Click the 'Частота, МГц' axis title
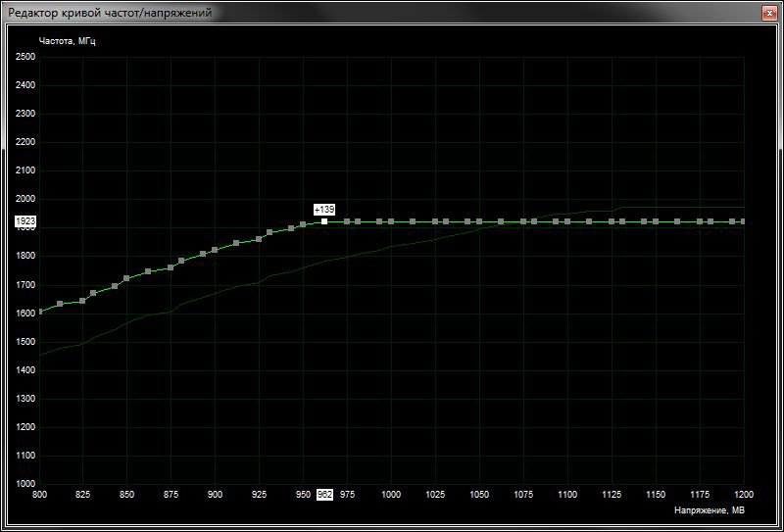Viewport: 784px width, 532px height. pyautogui.click(x=68, y=41)
